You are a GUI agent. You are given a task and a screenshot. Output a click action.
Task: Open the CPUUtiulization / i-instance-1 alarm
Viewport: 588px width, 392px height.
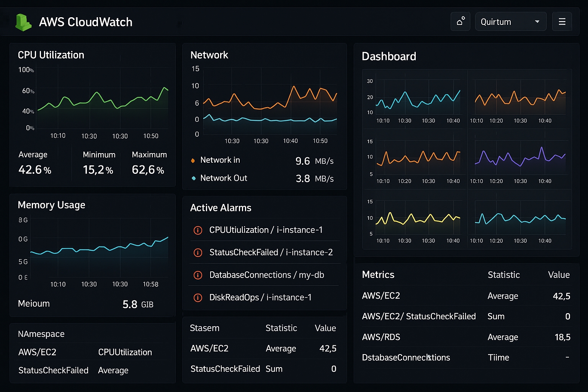point(265,230)
